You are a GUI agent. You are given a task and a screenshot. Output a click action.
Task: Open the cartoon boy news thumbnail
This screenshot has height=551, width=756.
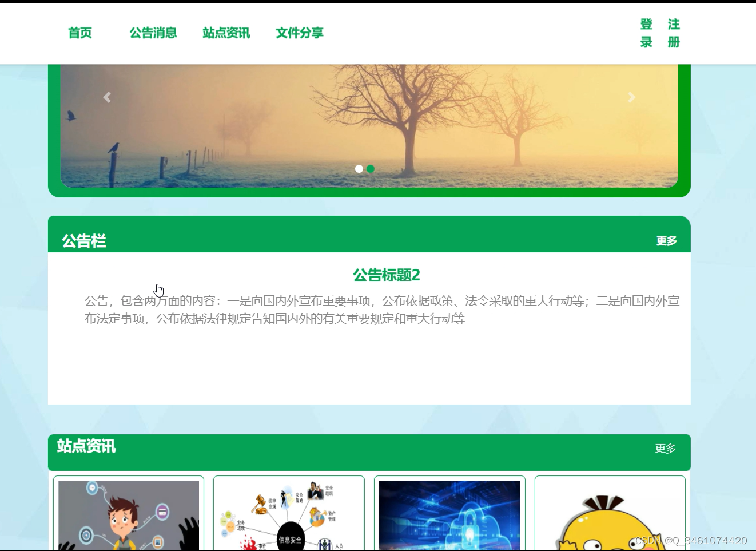click(x=129, y=515)
